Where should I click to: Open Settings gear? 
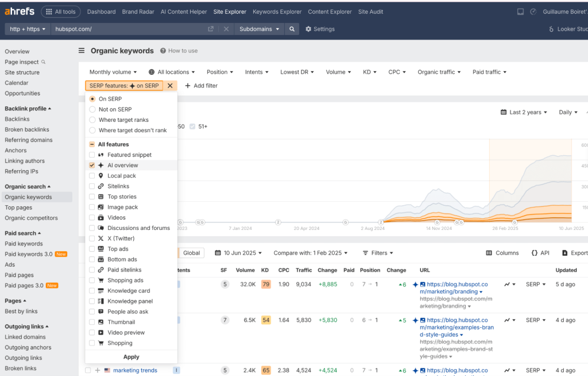320,29
